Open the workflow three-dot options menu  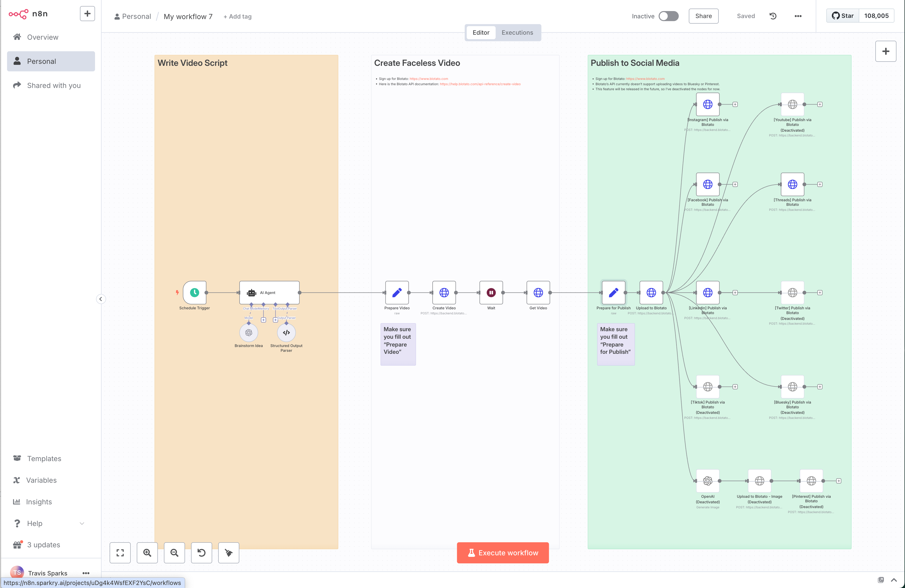coord(798,16)
